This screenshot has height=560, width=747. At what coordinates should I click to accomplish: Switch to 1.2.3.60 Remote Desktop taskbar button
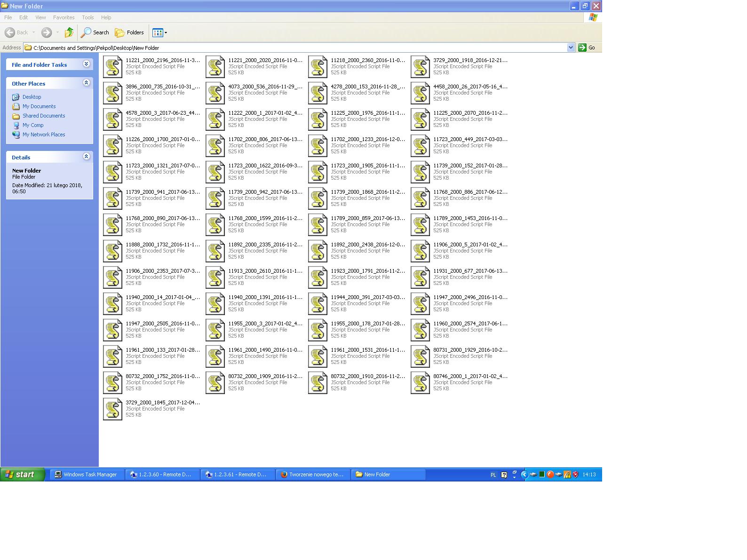point(162,474)
